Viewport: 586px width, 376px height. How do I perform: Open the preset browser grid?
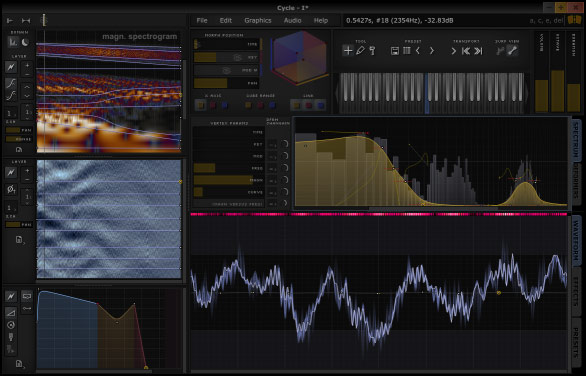click(407, 50)
